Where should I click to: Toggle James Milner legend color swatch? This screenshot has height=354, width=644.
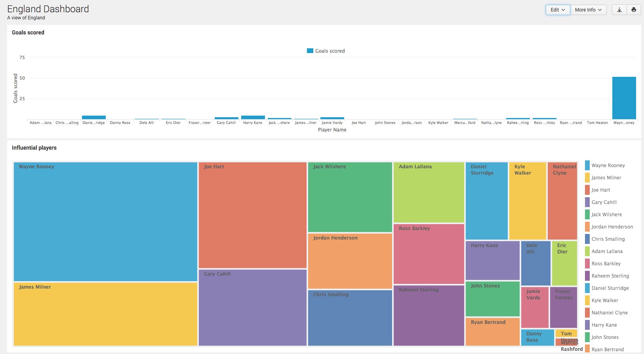click(587, 177)
